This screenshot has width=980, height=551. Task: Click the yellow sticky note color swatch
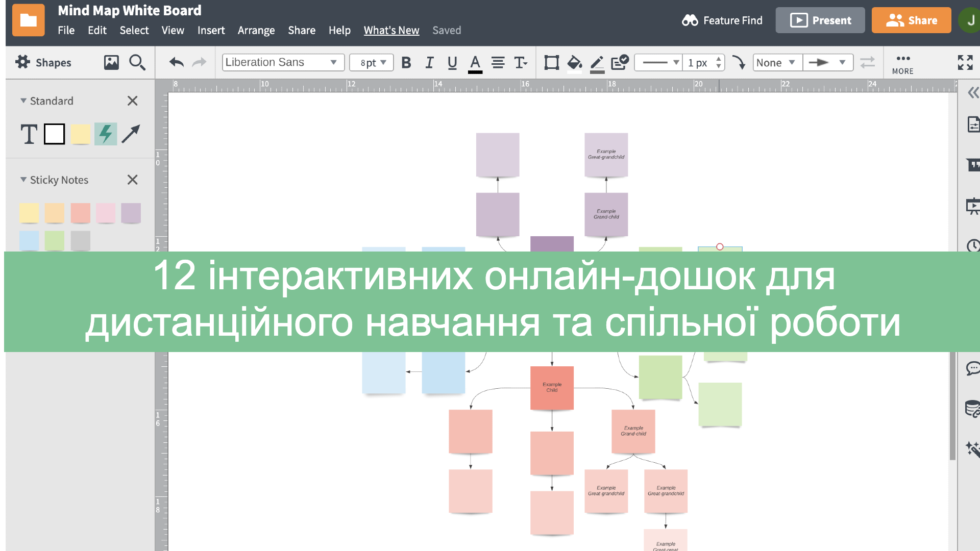click(x=30, y=211)
